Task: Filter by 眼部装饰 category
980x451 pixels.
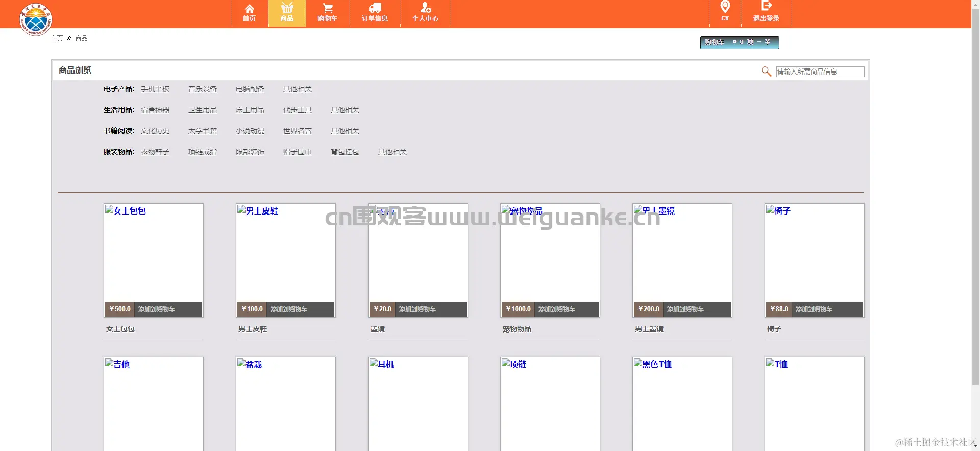Action: (x=250, y=152)
